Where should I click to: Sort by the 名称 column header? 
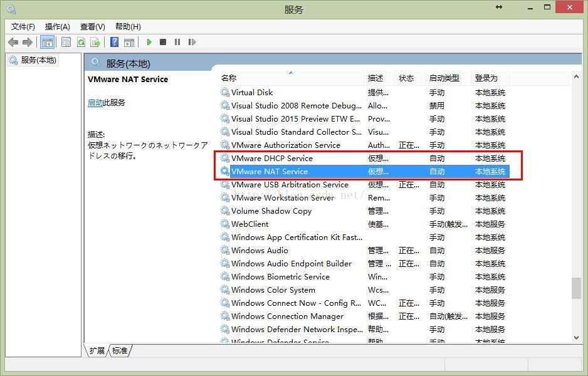click(x=291, y=78)
